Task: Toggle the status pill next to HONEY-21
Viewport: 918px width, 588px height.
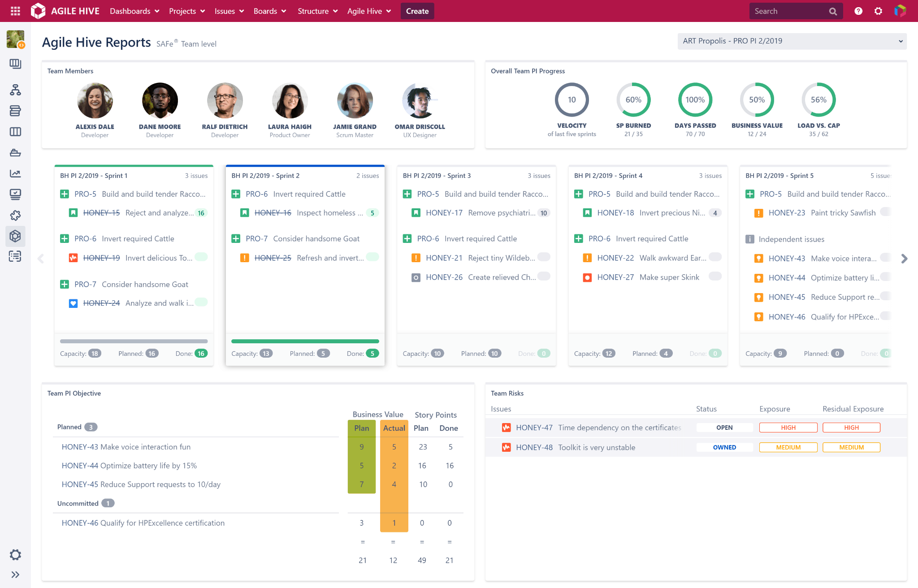Action: pos(544,257)
